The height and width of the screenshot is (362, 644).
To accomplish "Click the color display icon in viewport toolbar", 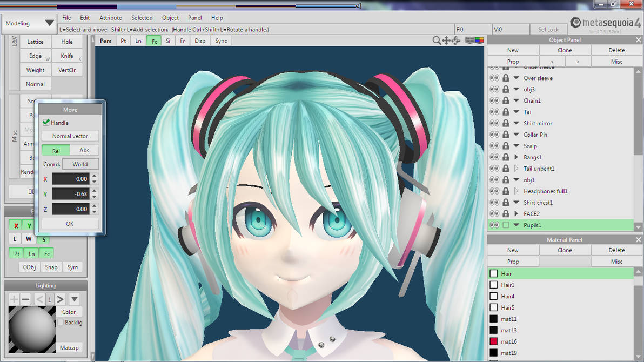I will [x=479, y=41].
